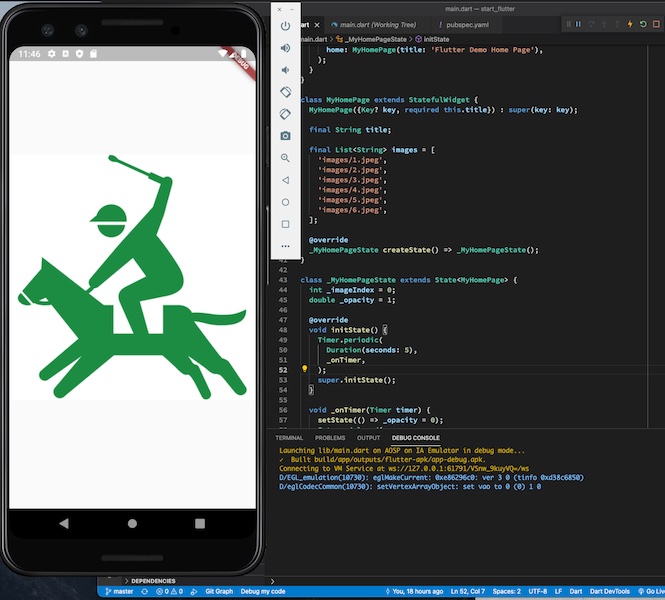Viewport: 665px width, 600px height.
Task: Restart the debug session (green icon)
Action: (x=643, y=24)
